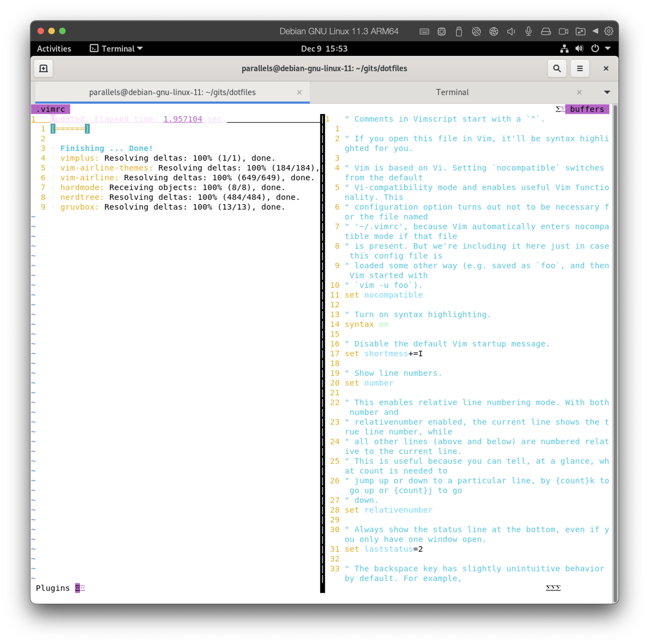
Task: Click the Parallels camera icon
Action: point(563,31)
